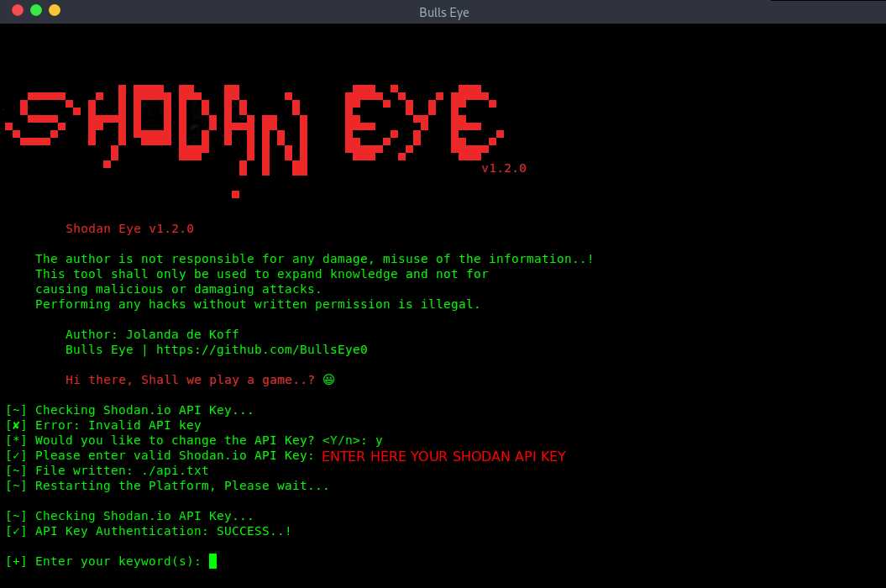Click 'Please enter valid Shodan.io API Key:' prompt
The width and height of the screenshot is (886, 588).
click(x=175, y=455)
